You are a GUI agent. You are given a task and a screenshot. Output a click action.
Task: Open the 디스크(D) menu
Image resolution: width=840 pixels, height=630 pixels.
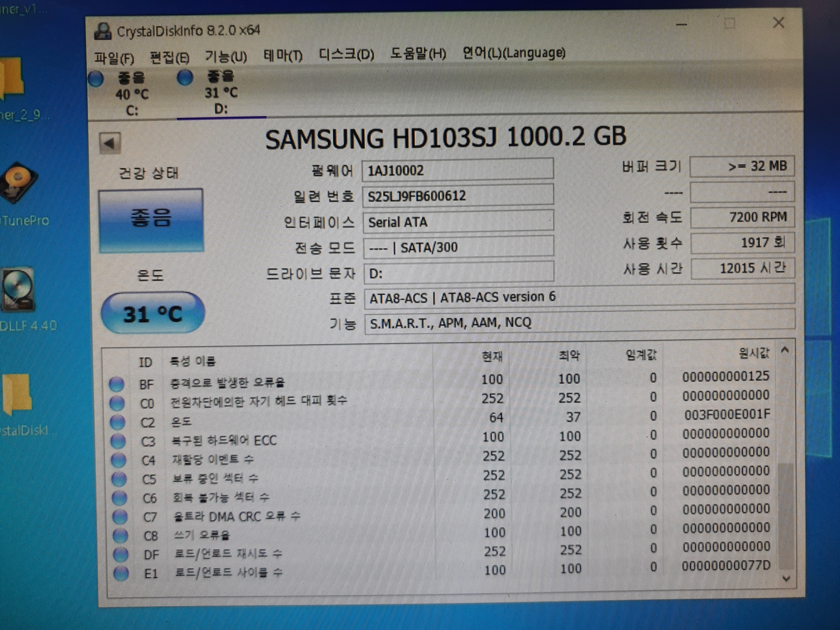pyautogui.click(x=346, y=55)
